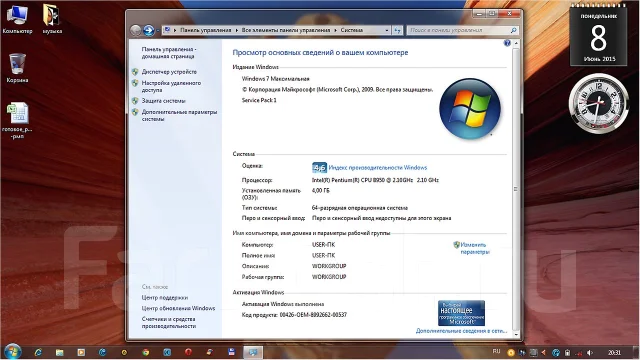Image resolution: width=640 pixels, height=360 pixels.
Task: Open the taskbar clock showing 20:31
Action: click(614, 353)
